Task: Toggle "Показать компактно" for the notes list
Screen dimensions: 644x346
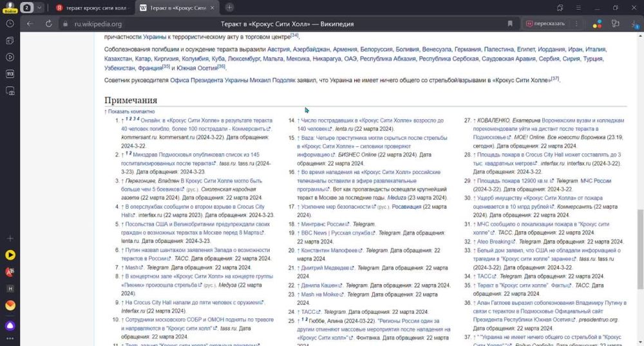Action: point(131,111)
